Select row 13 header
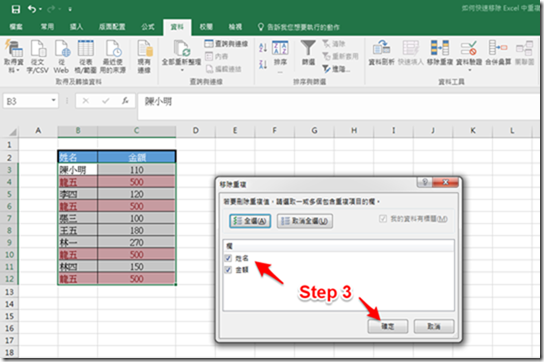 (x=9, y=292)
